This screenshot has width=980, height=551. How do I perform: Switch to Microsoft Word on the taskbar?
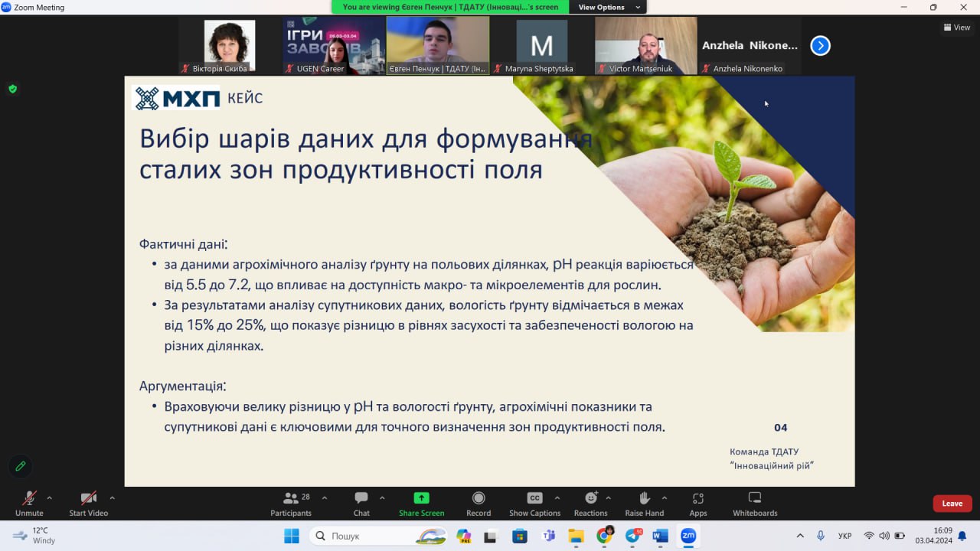coord(660,536)
